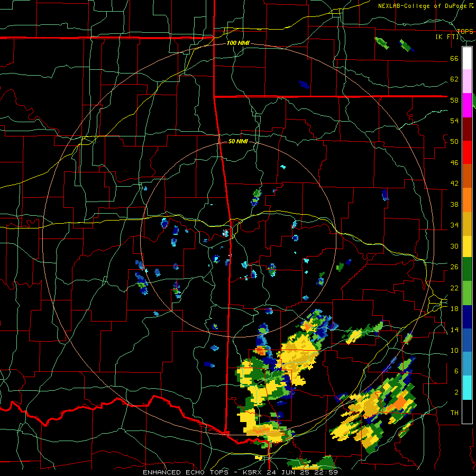The height and width of the screenshot is (476, 476).
Task: Click the 'TH' threshold label in legend
Action: pyautogui.click(x=454, y=413)
